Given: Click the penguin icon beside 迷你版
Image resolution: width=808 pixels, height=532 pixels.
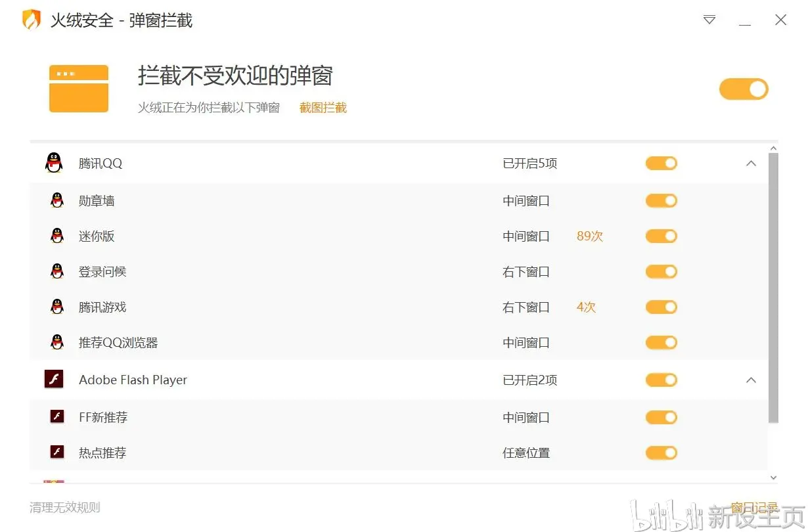Looking at the screenshot, I should pyautogui.click(x=57, y=236).
